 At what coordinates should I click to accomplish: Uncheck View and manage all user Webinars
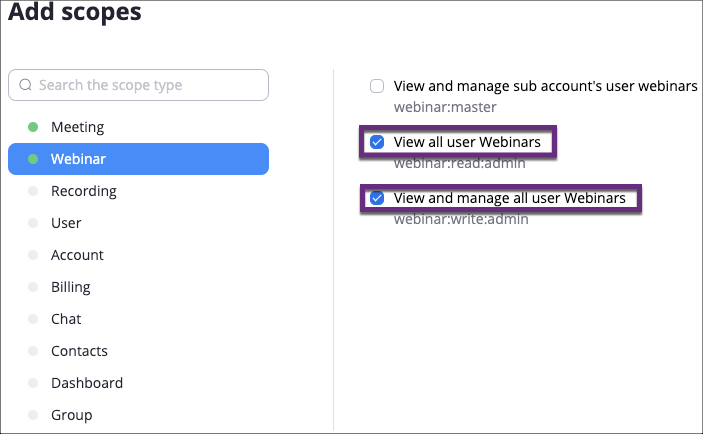click(x=377, y=198)
